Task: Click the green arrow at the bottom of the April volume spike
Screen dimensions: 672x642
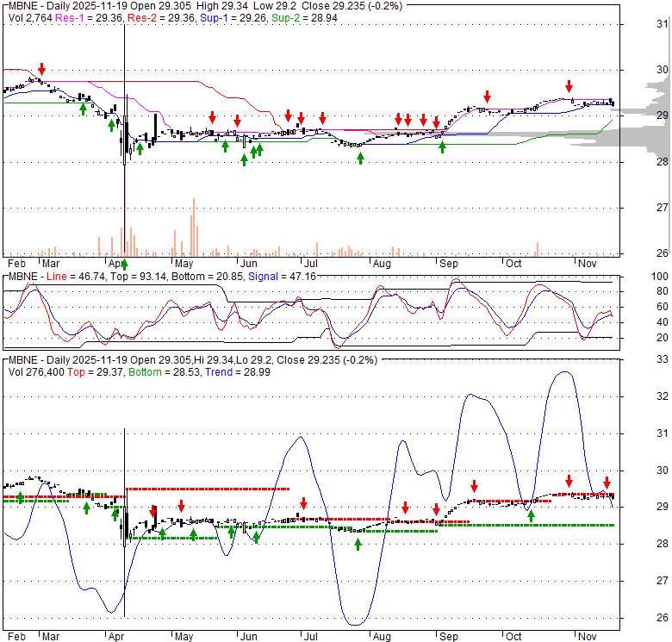Action: tap(124, 264)
